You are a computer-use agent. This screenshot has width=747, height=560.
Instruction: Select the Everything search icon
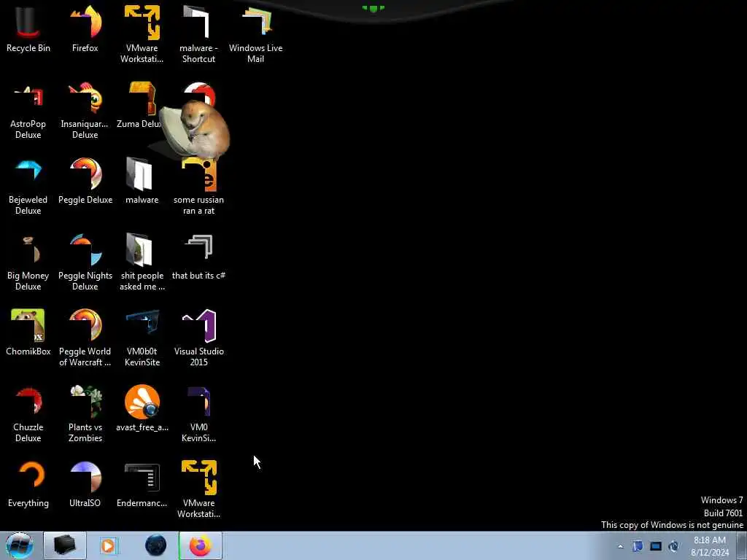coord(28,484)
